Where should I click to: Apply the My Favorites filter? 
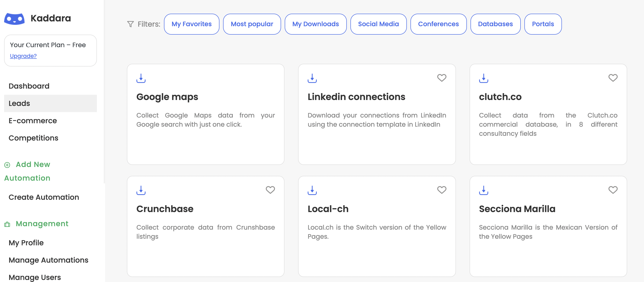point(191,24)
